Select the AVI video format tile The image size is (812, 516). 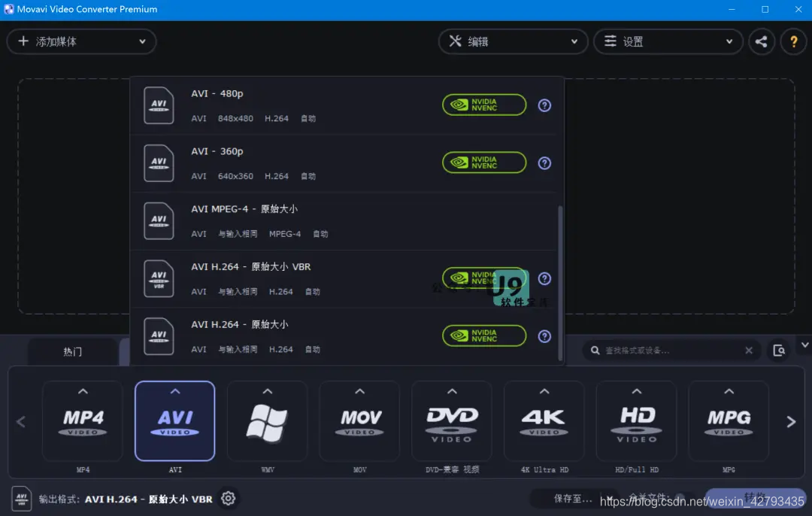pyautogui.click(x=175, y=420)
